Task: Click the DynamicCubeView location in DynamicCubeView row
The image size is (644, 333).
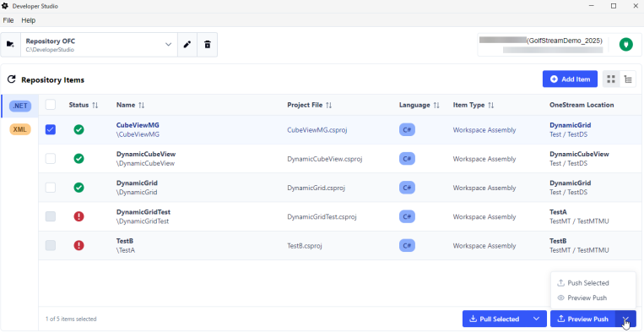Action: (x=579, y=154)
